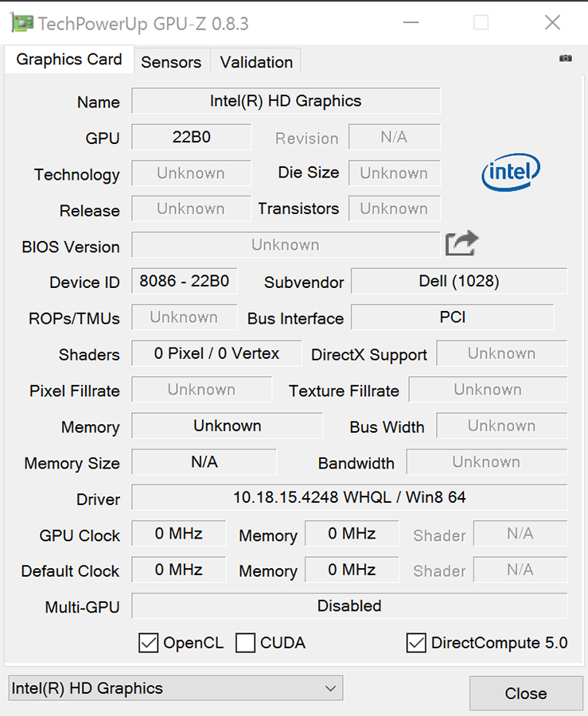The width and height of the screenshot is (588, 716).
Task: Open the Intel(R) HD Graphics adapter dropdown
Action: coord(175,689)
